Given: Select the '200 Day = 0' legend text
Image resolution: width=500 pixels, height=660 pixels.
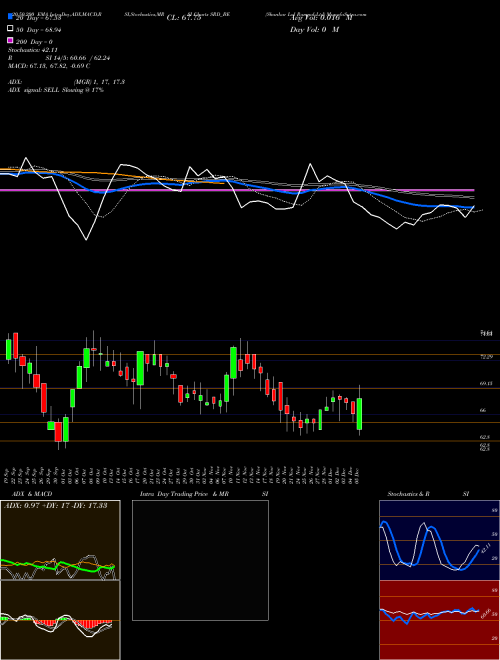Looking at the screenshot, I should click(x=35, y=42).
